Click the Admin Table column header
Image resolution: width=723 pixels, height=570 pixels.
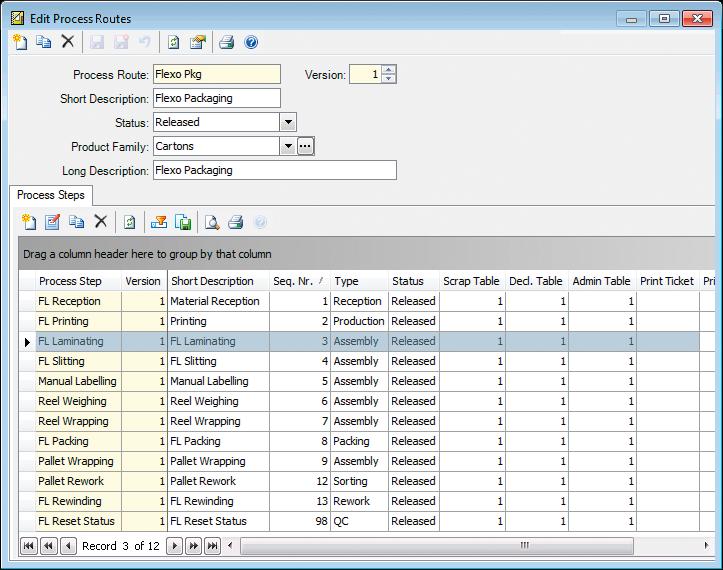pos(601,281)
